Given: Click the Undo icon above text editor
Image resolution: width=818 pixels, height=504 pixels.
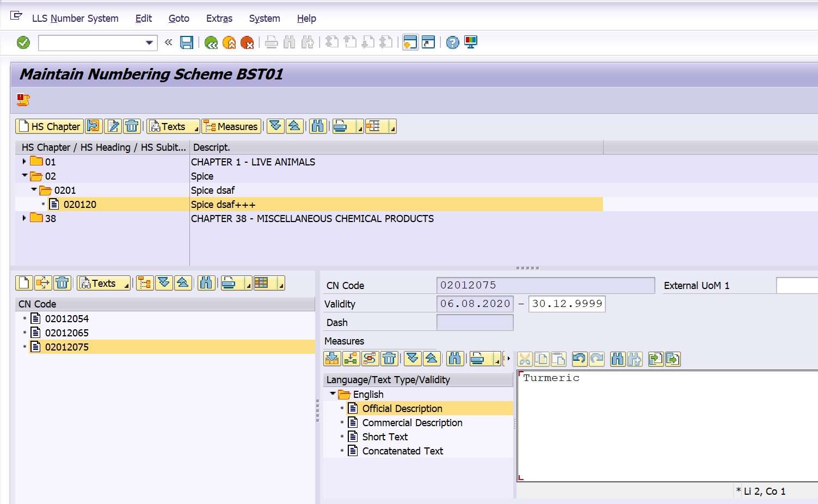Looking at the screenshot, I should [x=579, y=359].
